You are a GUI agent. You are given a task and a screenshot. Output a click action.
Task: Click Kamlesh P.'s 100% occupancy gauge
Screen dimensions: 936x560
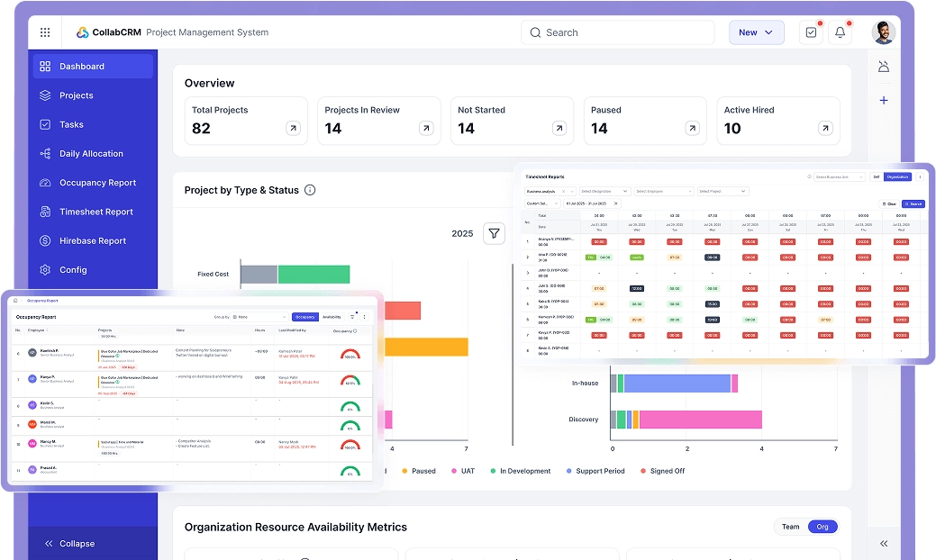(350, 355)
